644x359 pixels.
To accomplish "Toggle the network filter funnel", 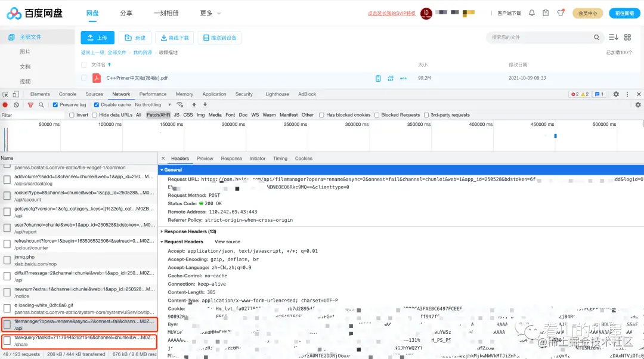I will 30,105.
